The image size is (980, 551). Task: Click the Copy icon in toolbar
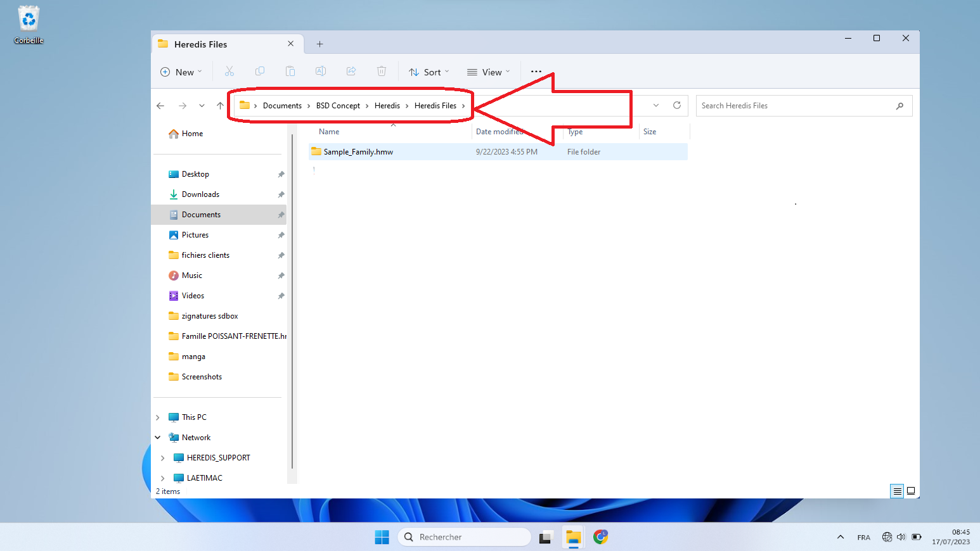pos(260,72)
